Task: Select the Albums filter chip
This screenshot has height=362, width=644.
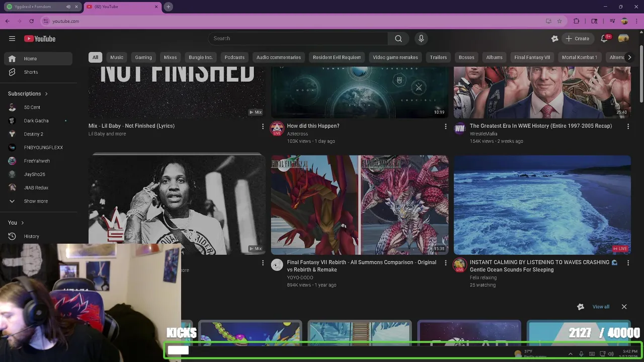Action: (x=495, y=57)
